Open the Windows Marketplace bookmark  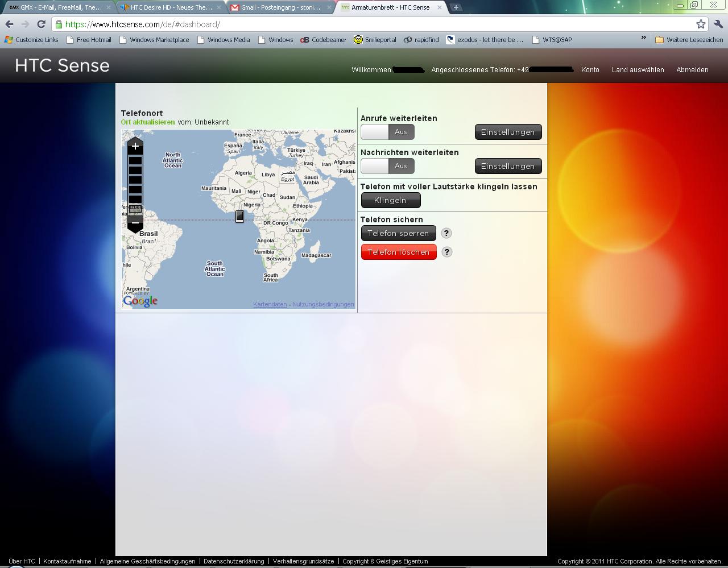[x=154, y=40]
